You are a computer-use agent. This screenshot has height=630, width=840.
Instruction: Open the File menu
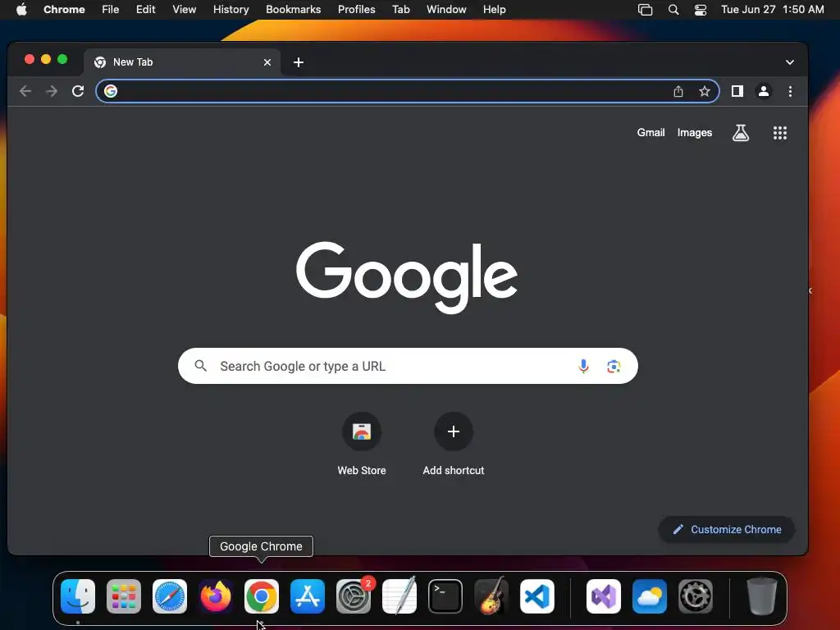tap(111, 10)
